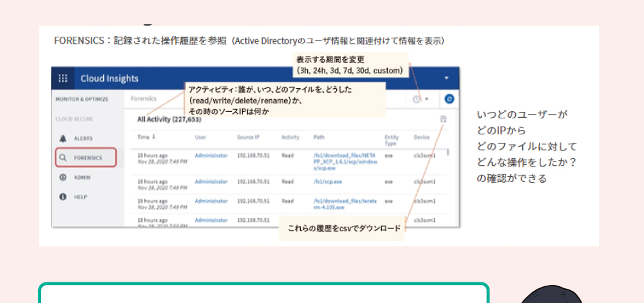Click the Forensics magnifier icon
Image resolution: width=644 pixels, height=303 pixels.
tap(63, 158)
